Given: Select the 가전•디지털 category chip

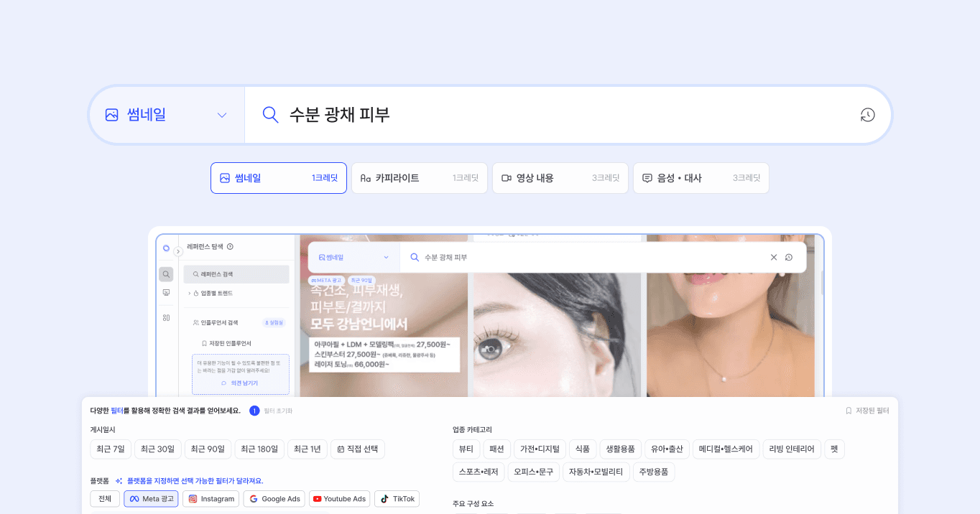Looking at the screenshot, I should [540, 449].
